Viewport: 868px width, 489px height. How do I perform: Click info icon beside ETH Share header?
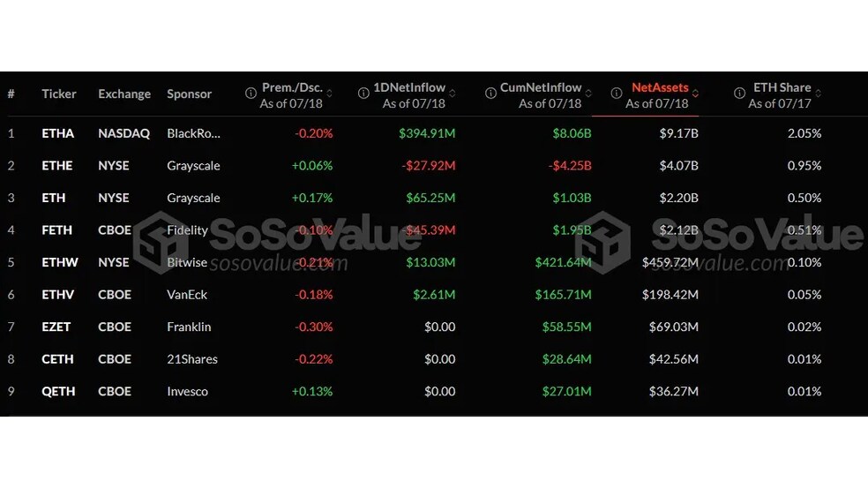(739, 93)
